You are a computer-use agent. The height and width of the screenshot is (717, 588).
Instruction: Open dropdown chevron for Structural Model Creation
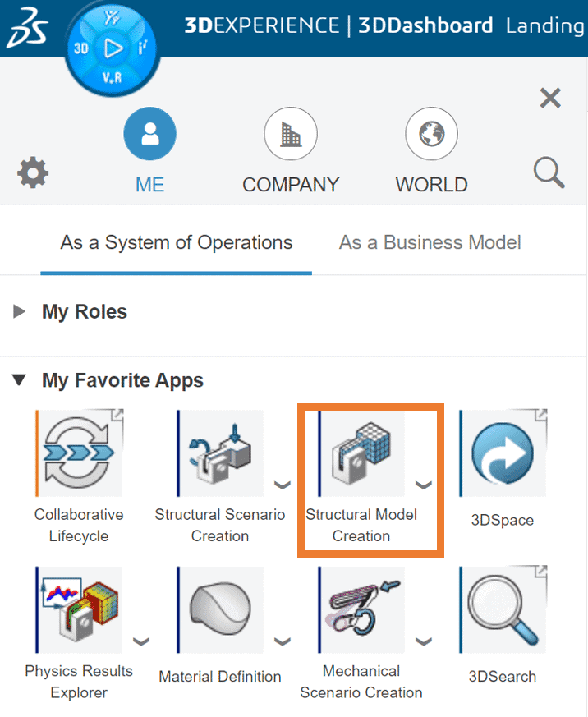pyautogui.click(x=424, y=485)
